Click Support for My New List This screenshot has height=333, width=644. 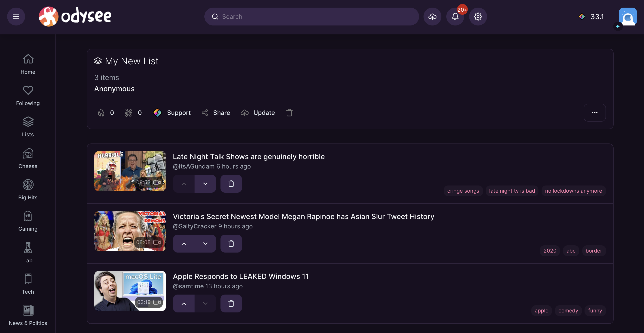tap(172, 113)
